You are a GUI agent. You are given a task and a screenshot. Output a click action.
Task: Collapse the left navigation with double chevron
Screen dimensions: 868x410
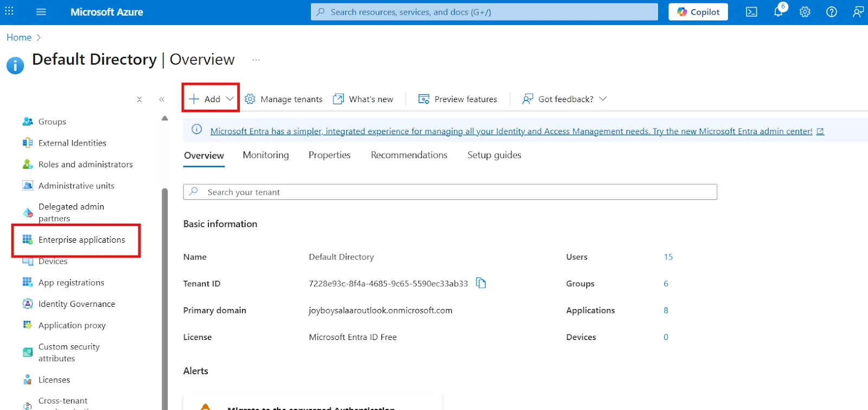pos(162,99)
